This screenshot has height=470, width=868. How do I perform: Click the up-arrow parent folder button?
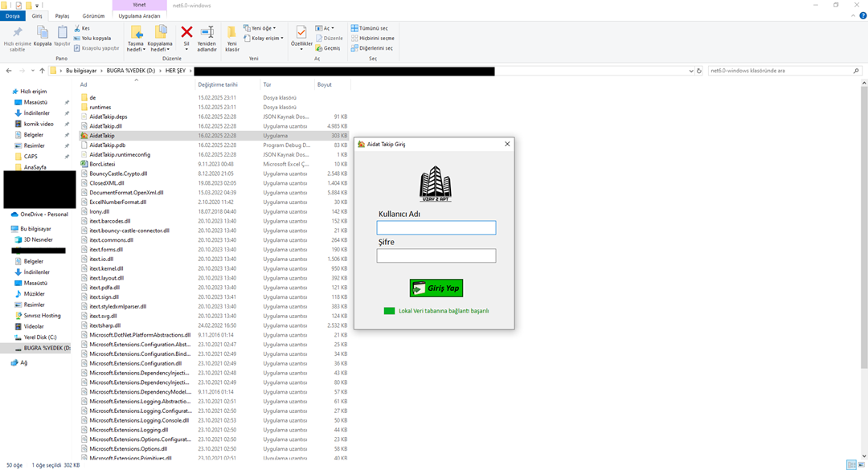click(x=42, y=71)
